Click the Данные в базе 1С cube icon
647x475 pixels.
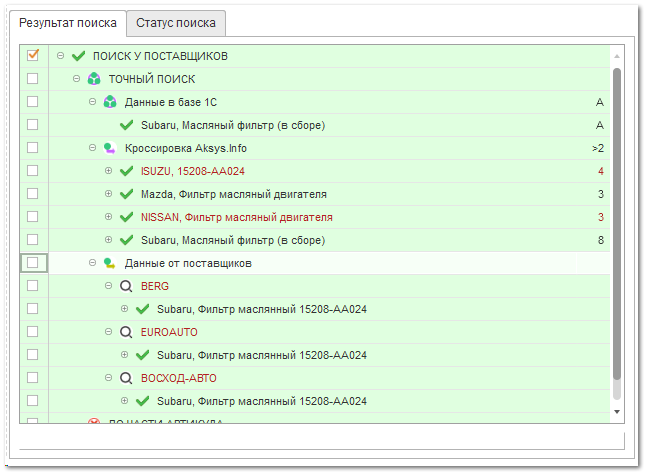point(110,102)
